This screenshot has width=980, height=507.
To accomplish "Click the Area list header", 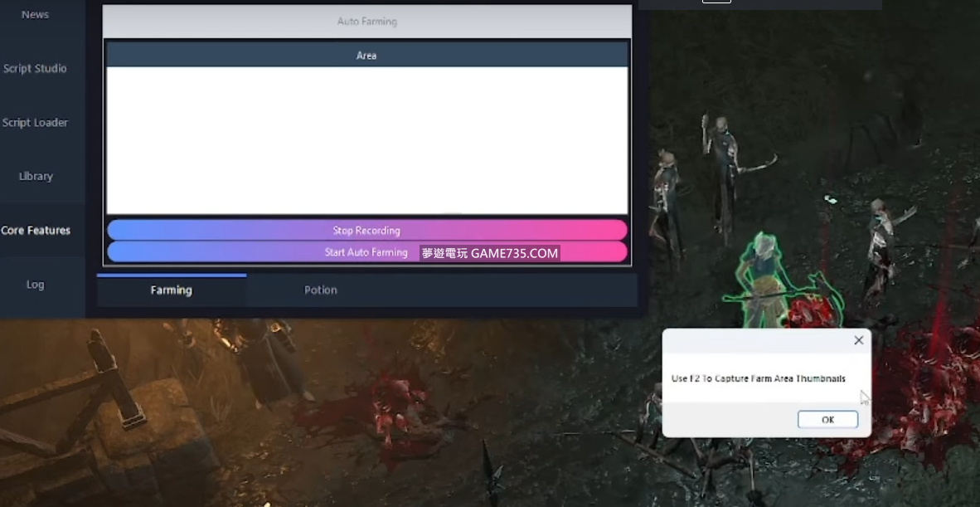I will 366,55.
